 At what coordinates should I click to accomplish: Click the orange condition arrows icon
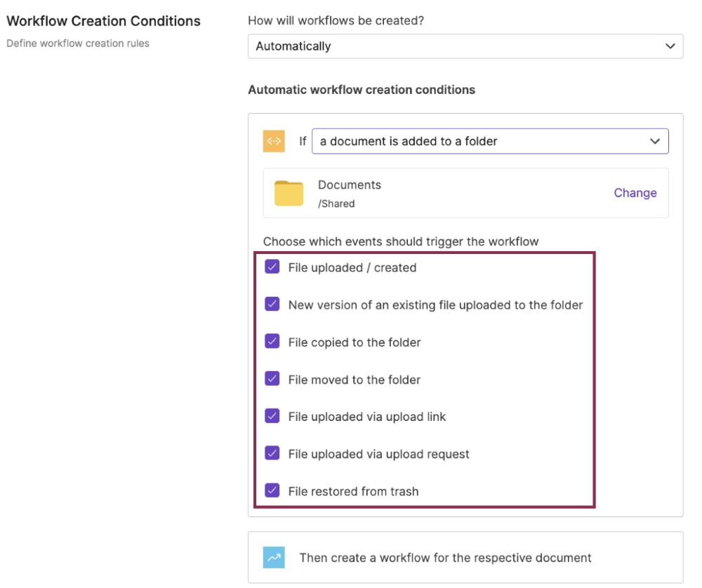point(274,141)
